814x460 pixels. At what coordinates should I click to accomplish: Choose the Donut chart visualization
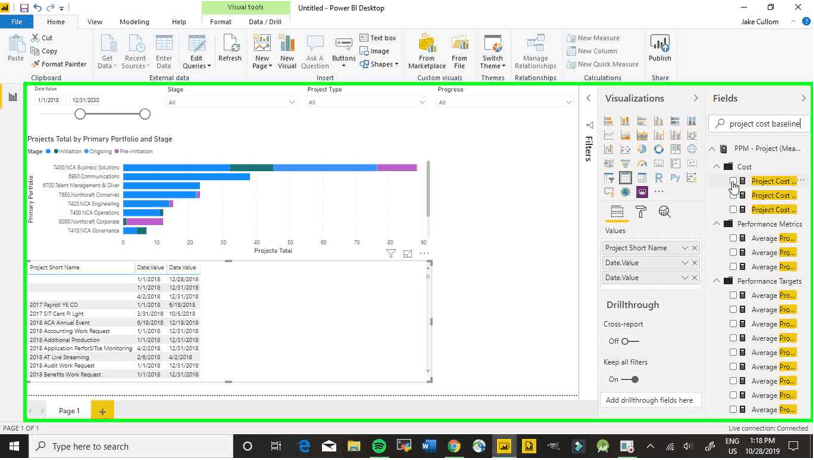click(658, 149)
